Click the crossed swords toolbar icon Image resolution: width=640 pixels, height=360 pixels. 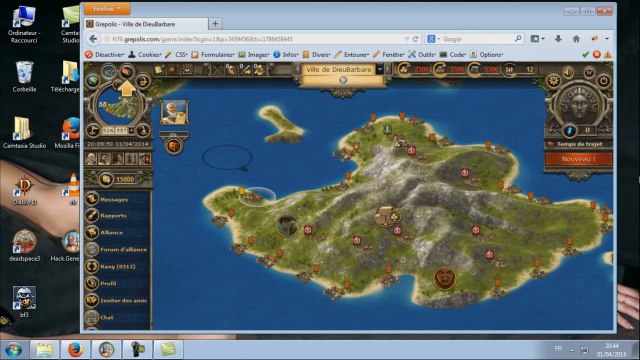(x=218, y=70)
